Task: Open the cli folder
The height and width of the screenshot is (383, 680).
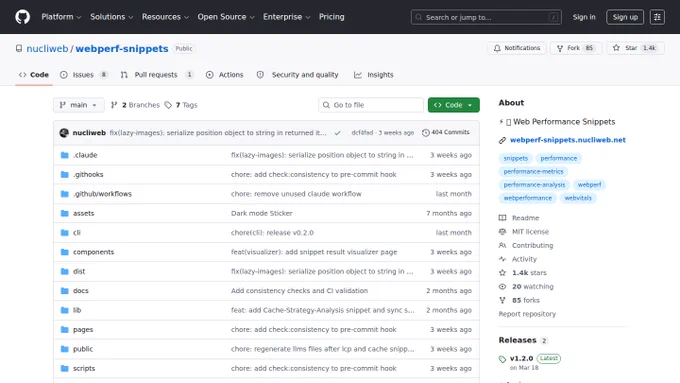Action: [x=77, y=232]
